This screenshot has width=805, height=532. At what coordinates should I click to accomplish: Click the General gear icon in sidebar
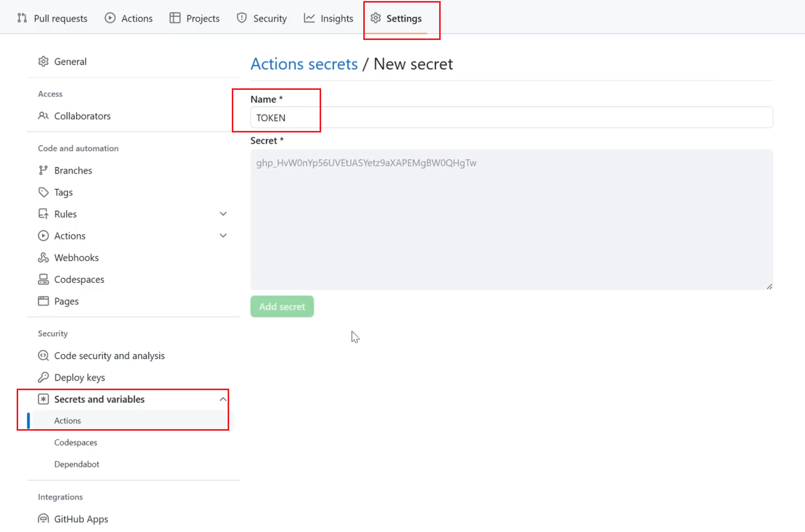[43, 62]
